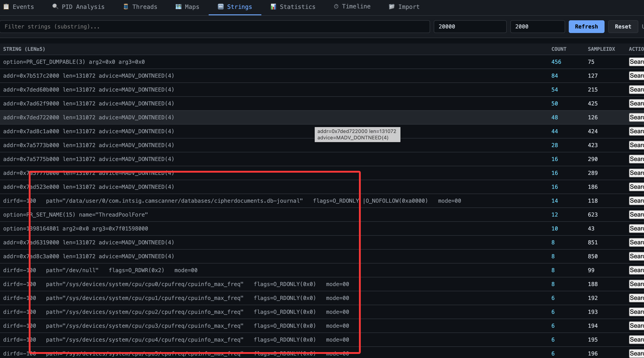This screenshot has width=644, height=358.
Task: Click the Events tab clipboard icon
Action: click(x=6, y=7)
